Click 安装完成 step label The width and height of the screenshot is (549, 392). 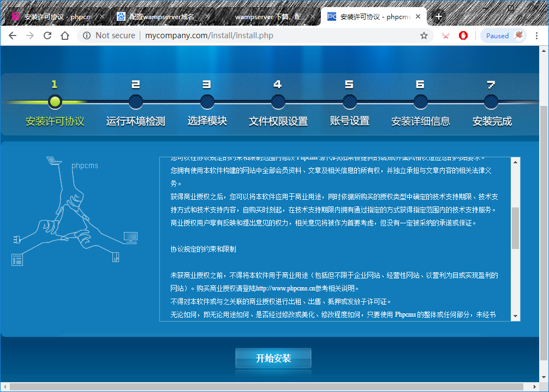492,121
